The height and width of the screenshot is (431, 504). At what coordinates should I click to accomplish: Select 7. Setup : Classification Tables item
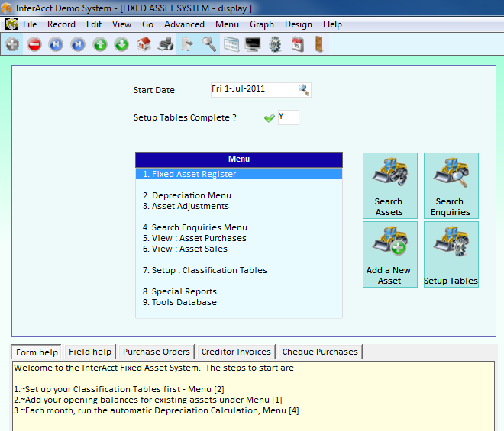(x=205, y=270)
